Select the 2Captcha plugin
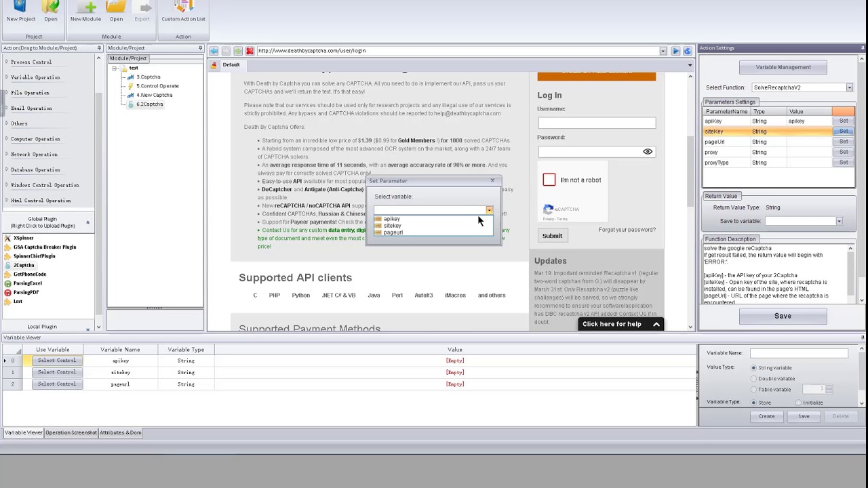The height and width of the screenshot is (488, 868). tap(23, 265)
